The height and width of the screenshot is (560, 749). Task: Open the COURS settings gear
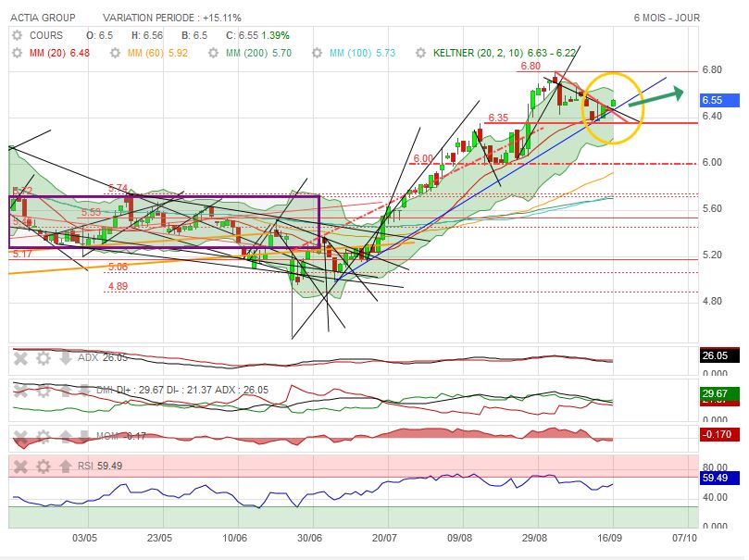coord(18,35)
